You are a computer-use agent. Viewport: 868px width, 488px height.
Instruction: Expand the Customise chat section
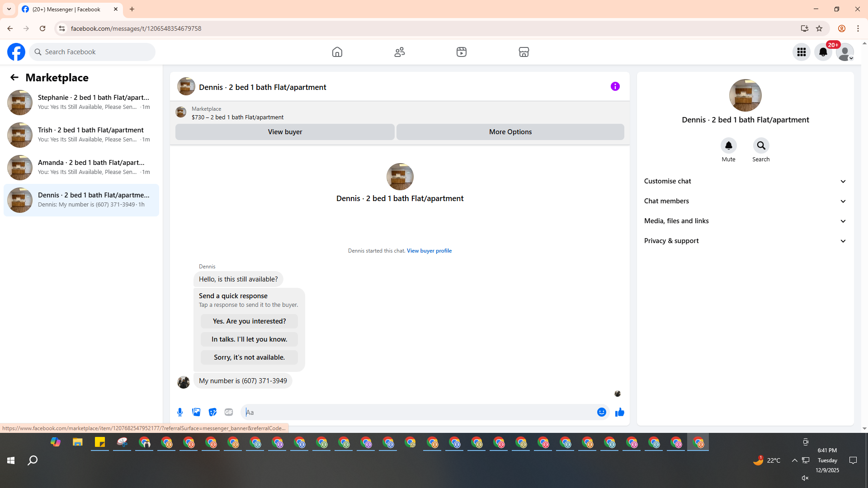click(745, 181)
